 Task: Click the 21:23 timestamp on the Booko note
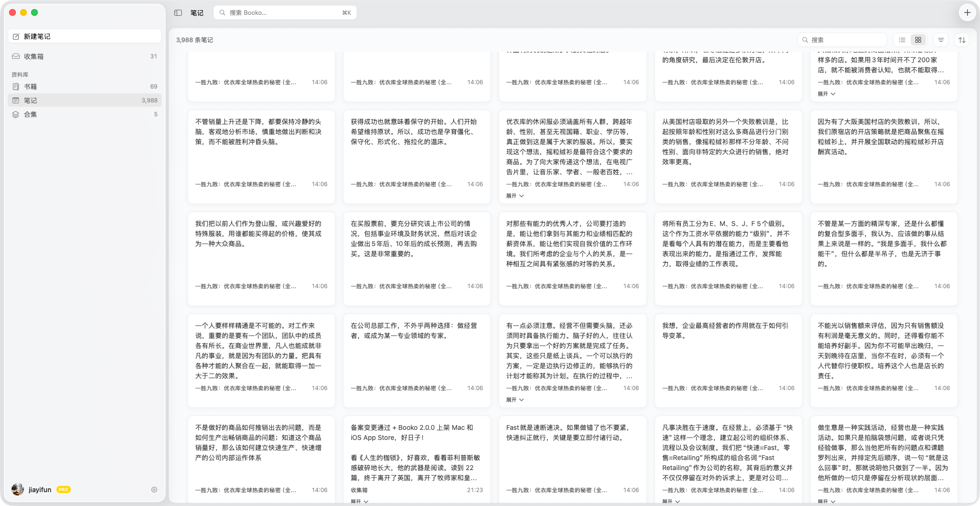(x=475, y=490)
